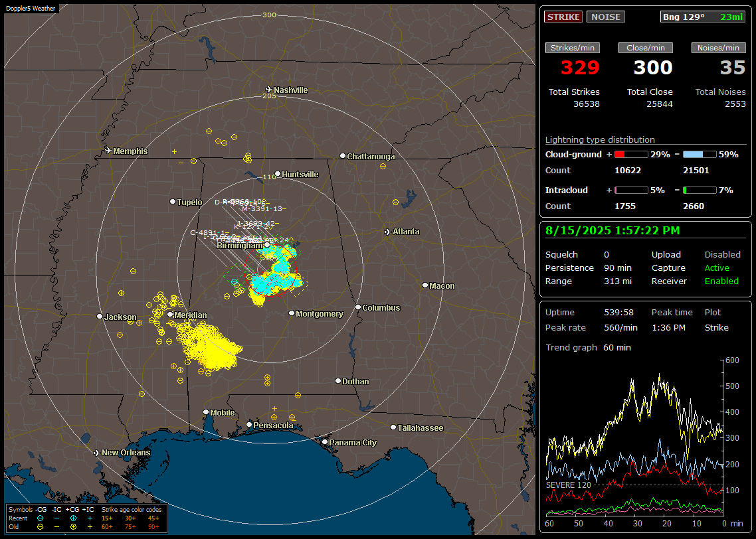Screen dimensions: 756x539
Task: Click the Jackson city marker dot
Action: point(100,317)
